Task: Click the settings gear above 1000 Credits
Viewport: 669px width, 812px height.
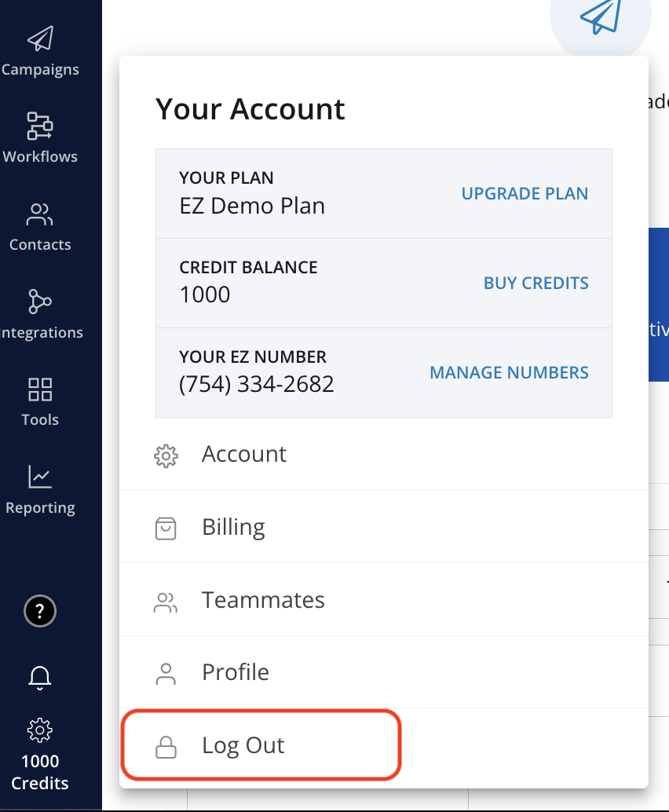Action: (x=40, y=730)
